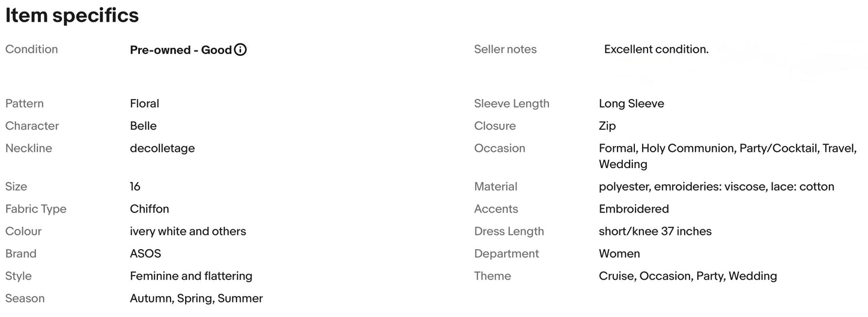
Task: Click the Item specifics heading
Action: click(x=72, y=16)
